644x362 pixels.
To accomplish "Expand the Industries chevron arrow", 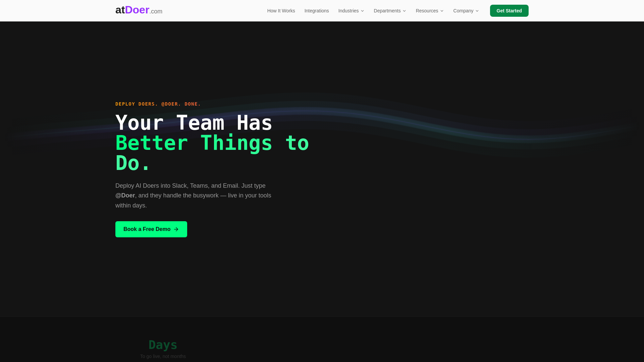I will point(362,11).
